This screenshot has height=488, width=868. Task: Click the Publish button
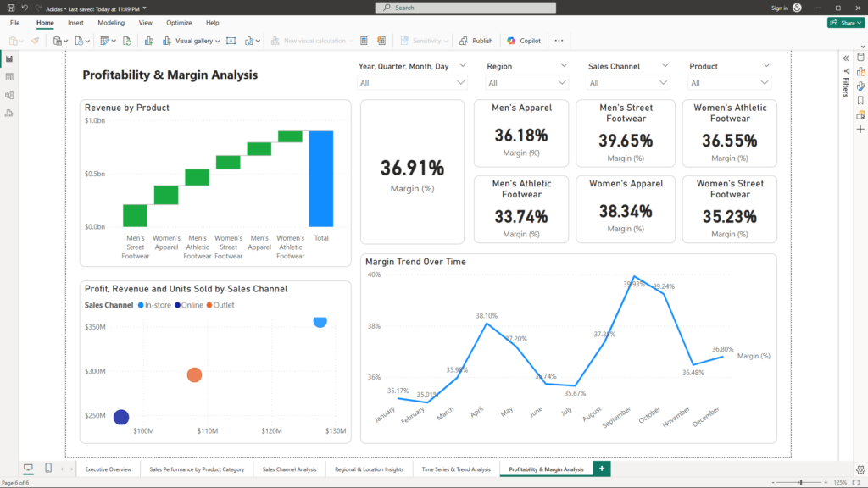click(x=476, y=41)
